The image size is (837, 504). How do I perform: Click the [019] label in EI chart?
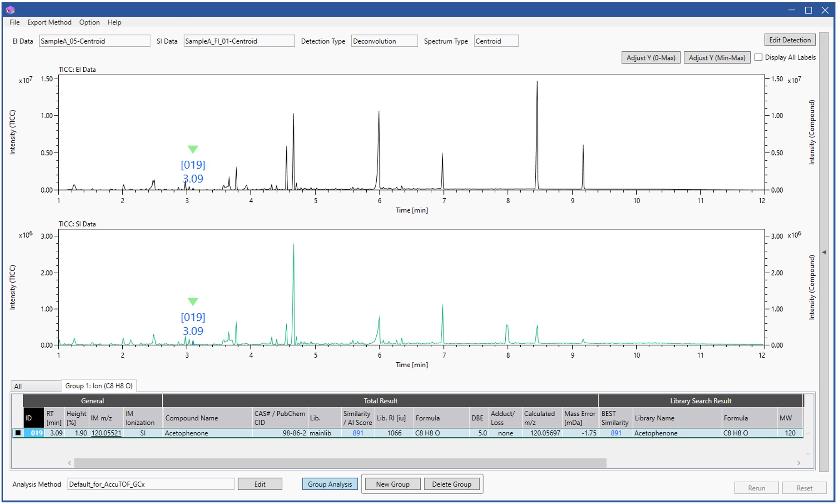tap(193, 165)
